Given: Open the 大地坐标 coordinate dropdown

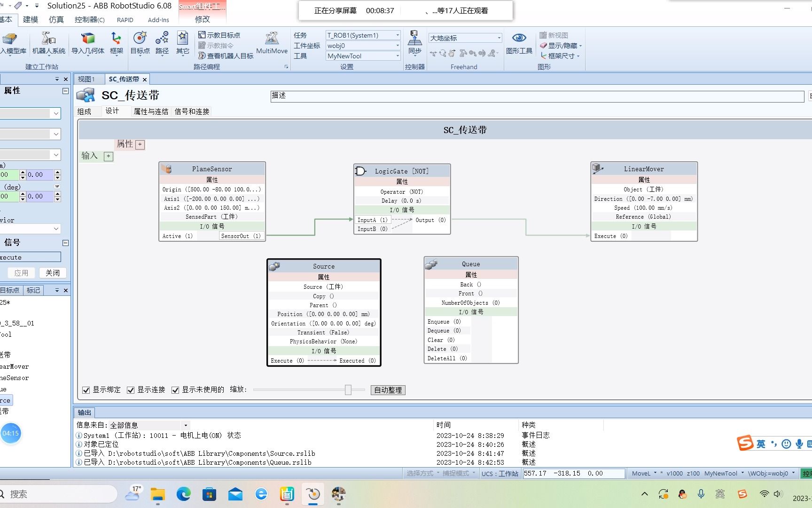Looking at the screenshot, I should coord(499,38).
